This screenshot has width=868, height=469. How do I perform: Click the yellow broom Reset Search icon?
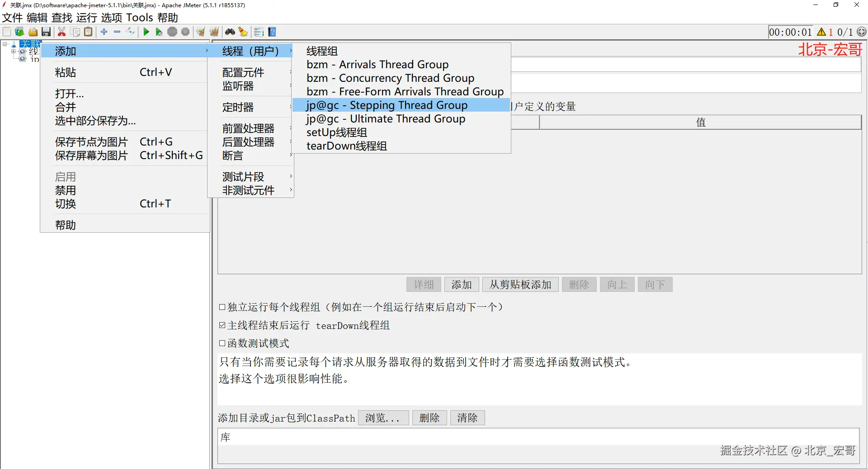[243, 32]
